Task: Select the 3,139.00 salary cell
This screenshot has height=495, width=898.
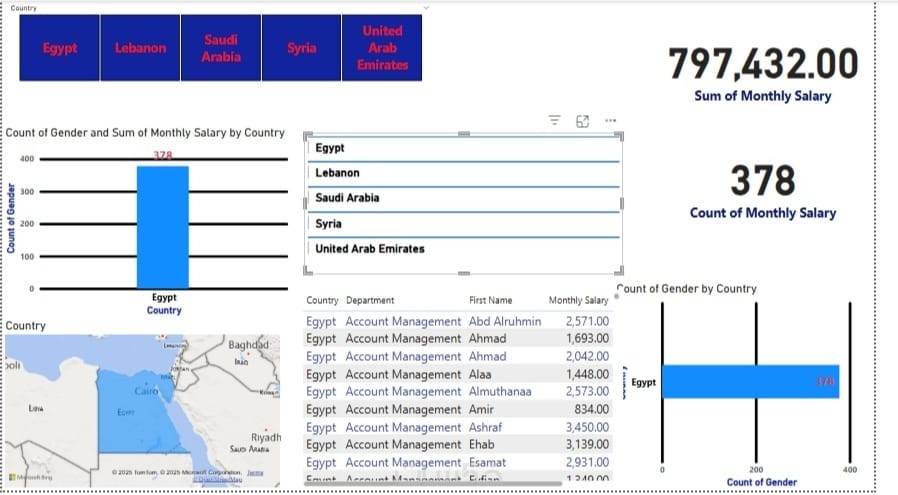Action: pos(587,445)
